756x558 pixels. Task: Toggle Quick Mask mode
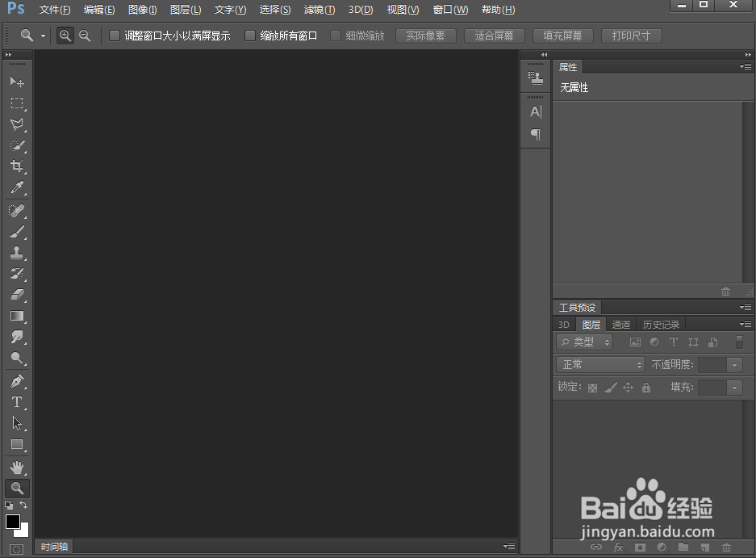(x=16, y=549)
